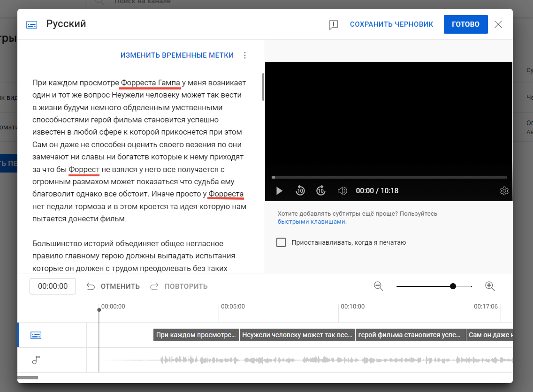533x392 pixels.
Task: Open the three-dot menu near timestamps
Action: (244, 55)
